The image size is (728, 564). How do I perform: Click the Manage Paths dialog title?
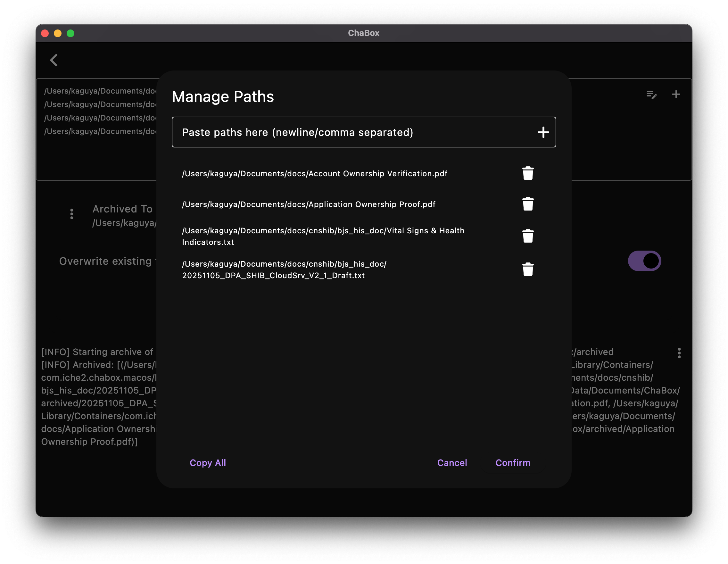coord(223,97)
